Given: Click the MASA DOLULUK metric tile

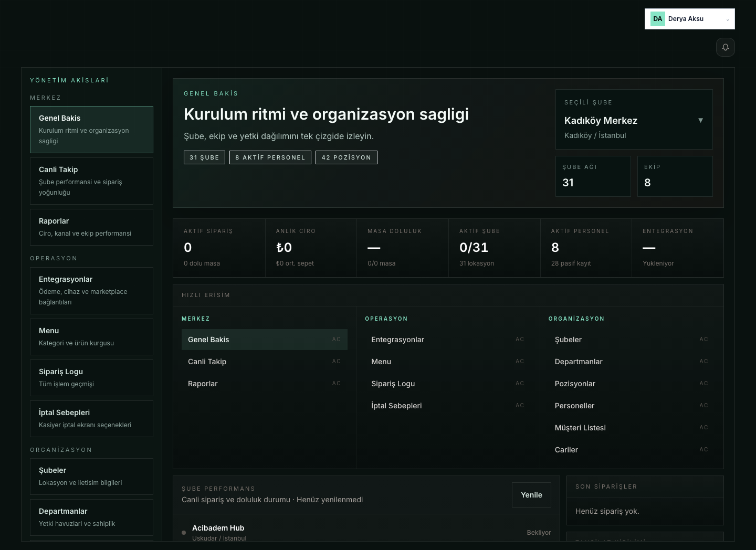Looking at the screenshot, I should click(x=403, y=248).
